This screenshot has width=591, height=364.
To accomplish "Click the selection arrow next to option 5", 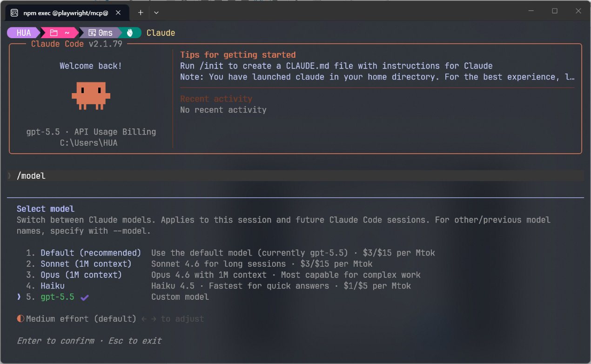I will [19, 297].
